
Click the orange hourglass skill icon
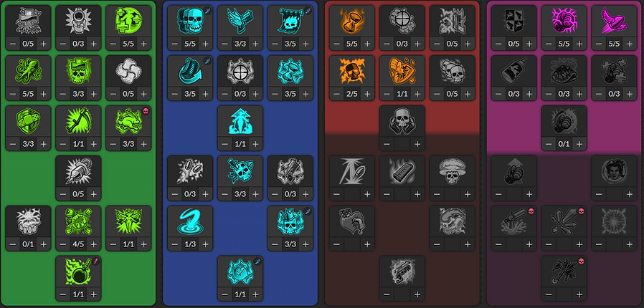pyautogui.click(x=351, y=21)
